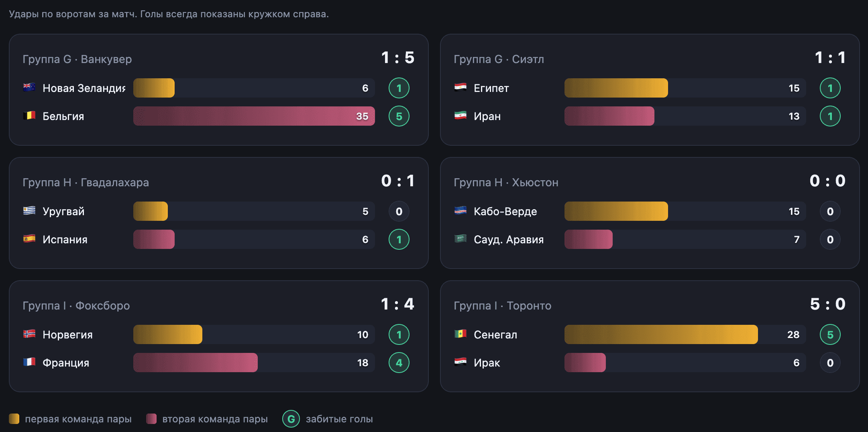The height and width of the screenshot is (432, 868).
Task: Click the New Zealand flag icon
Action: click(x=29, y=88)
